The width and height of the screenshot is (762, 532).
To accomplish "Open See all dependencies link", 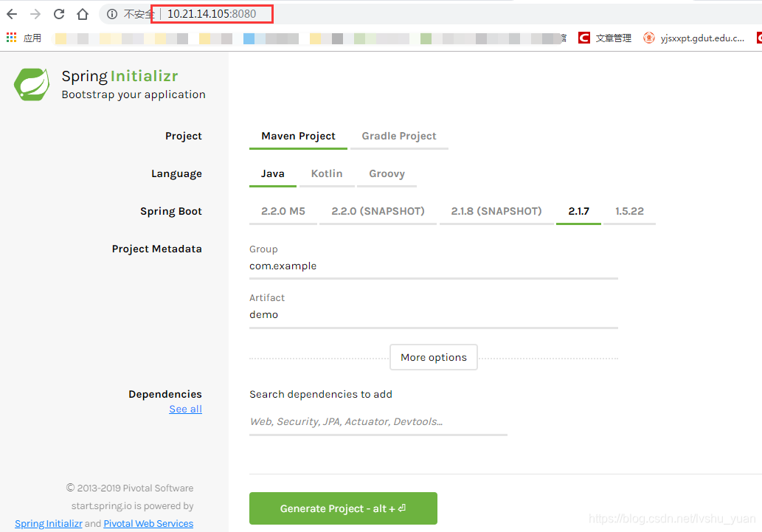I will [185, 409].
